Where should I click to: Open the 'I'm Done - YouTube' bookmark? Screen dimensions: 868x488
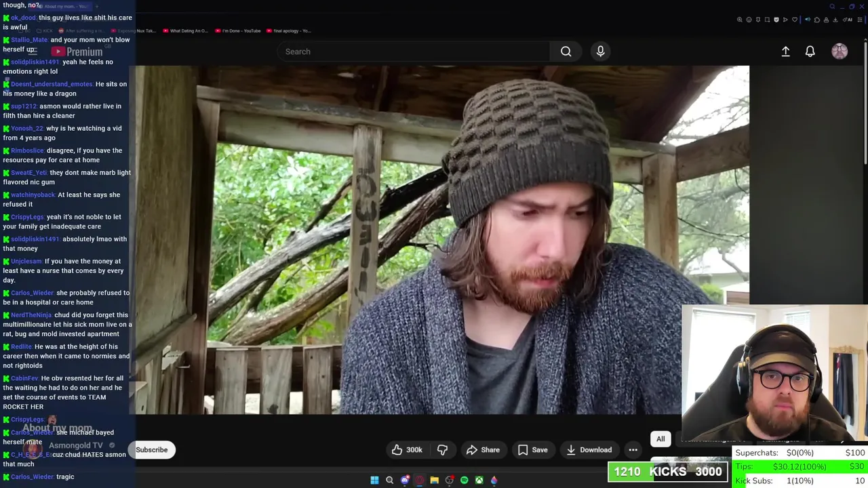coord(237,30)
